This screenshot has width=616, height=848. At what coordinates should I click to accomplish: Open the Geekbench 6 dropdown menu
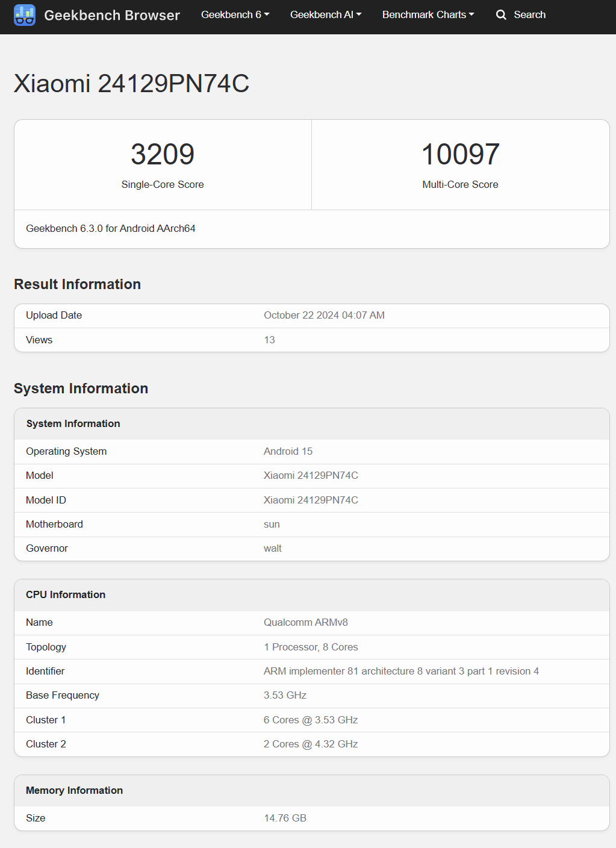pos(235,14)
